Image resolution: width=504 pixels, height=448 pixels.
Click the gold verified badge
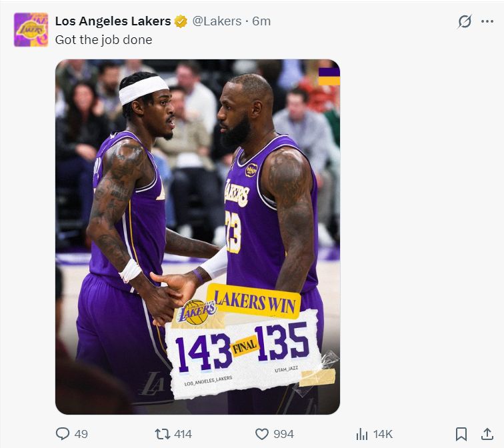coord(181,21)
